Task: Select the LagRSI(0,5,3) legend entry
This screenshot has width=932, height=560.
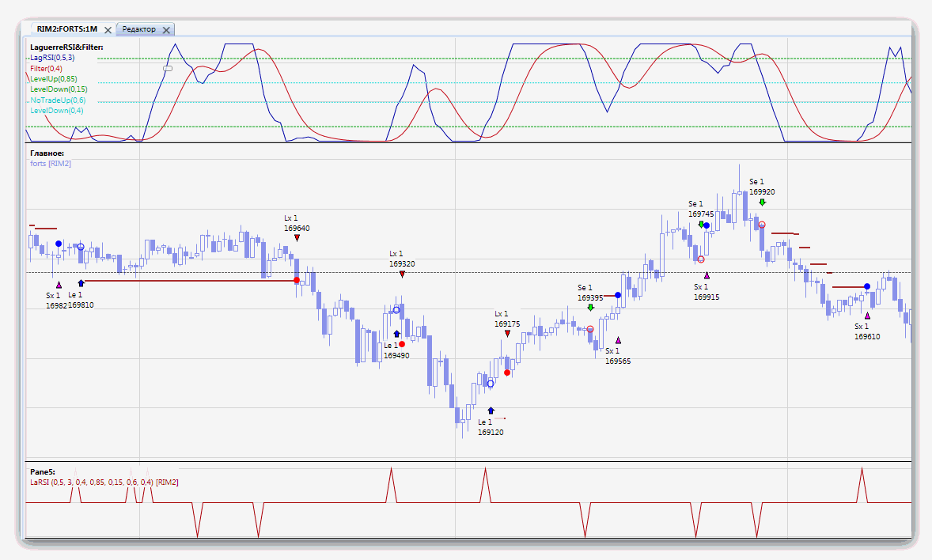Action: point(52,58)
